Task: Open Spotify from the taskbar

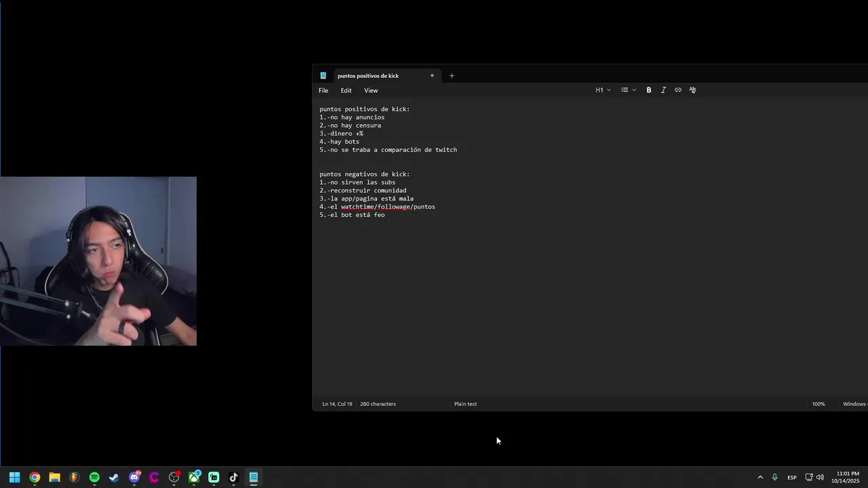Action: (x=94, y=477)
